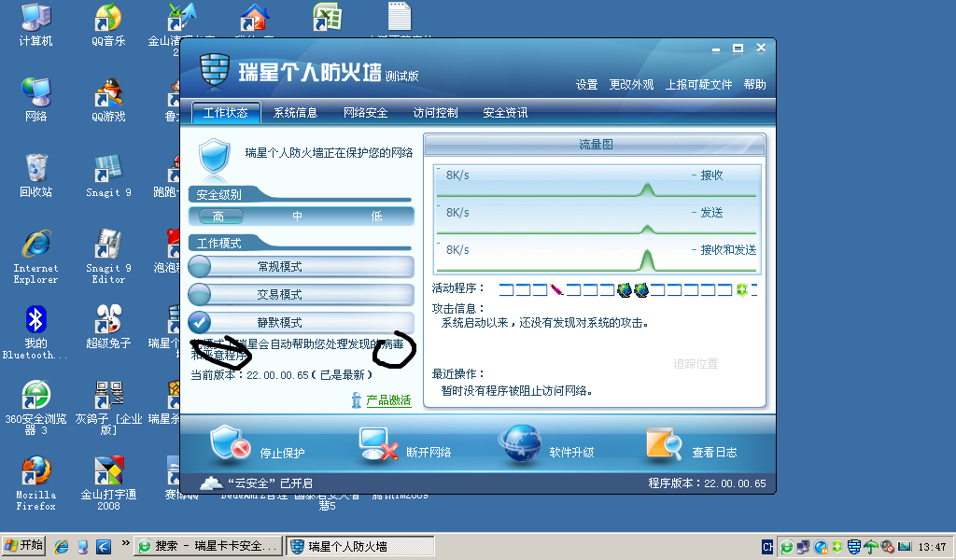956x560 pixels.
Task: Switch to the 安全资讯 tab
Action: 505,113
